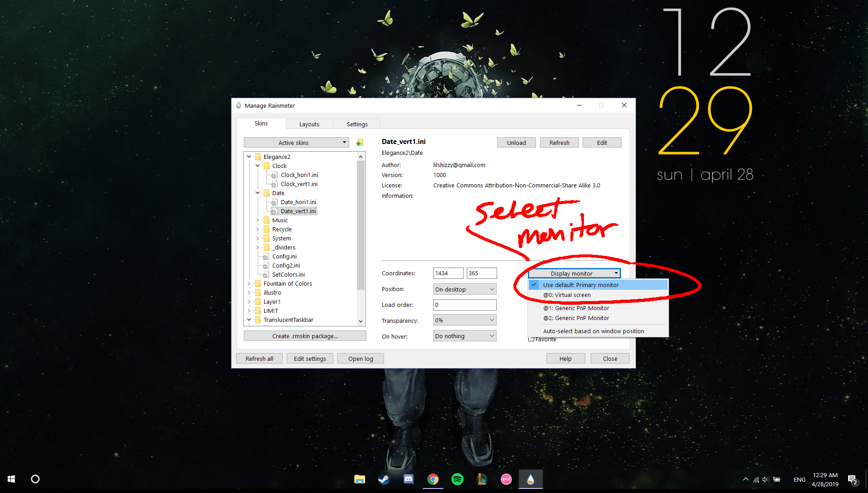
Task: Click the X coordinate field showing 1434
Action: (448, 273)
